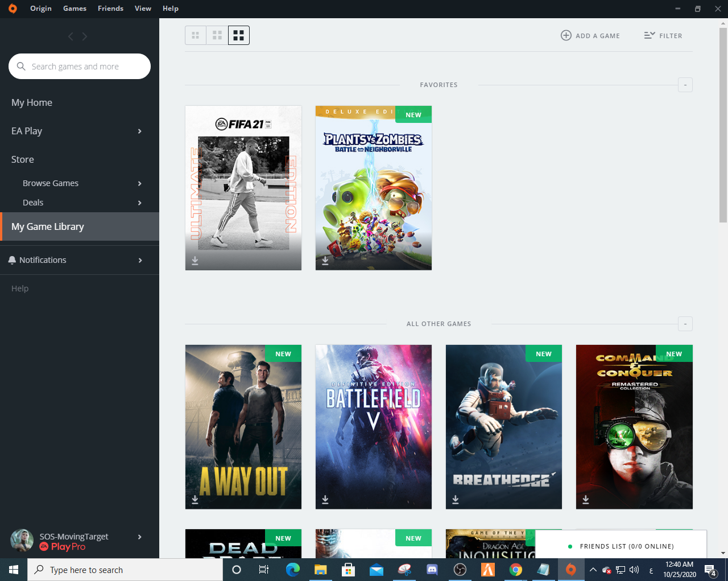Open the View menu
This screenshot has height=581, width=728.
pos(143,9)
